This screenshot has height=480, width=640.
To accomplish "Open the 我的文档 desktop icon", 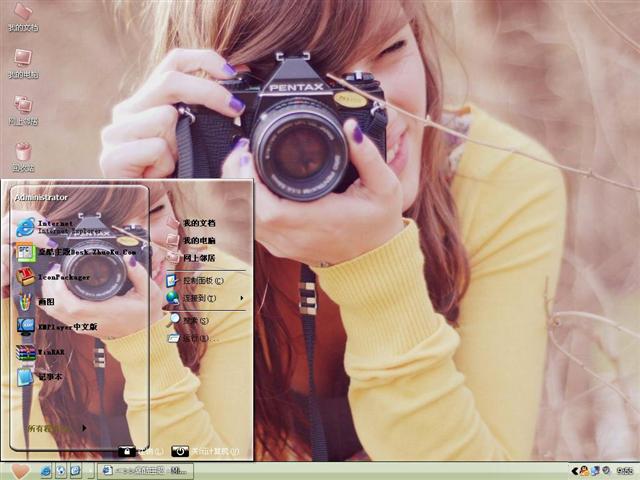I will click(23, 17).
